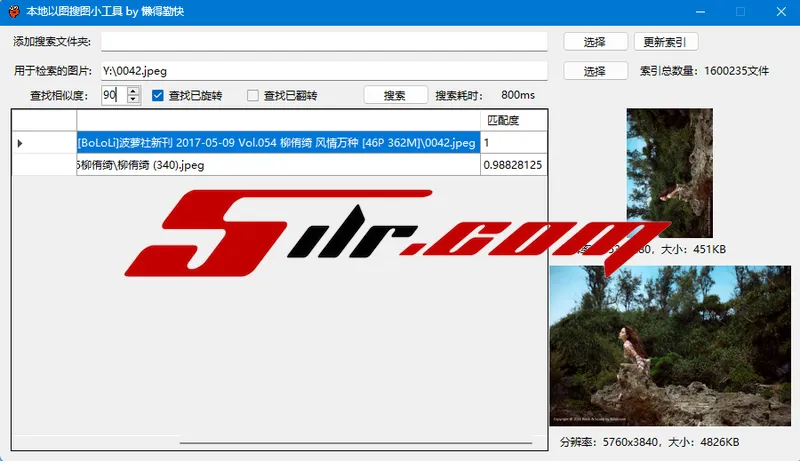800x461 pixels.
Task: Decrease similarity with the down spinner arrow
Action: (x=133, y=99)
